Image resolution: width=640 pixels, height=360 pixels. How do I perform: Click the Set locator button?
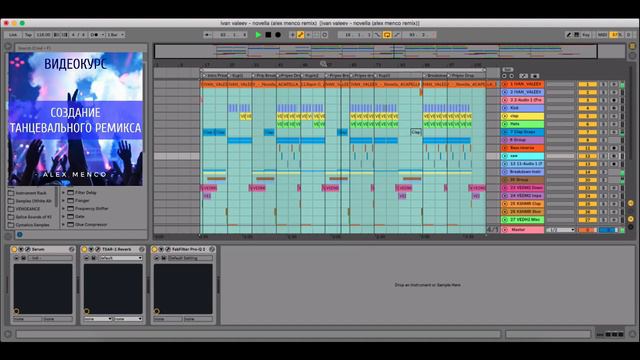(507, 70)
